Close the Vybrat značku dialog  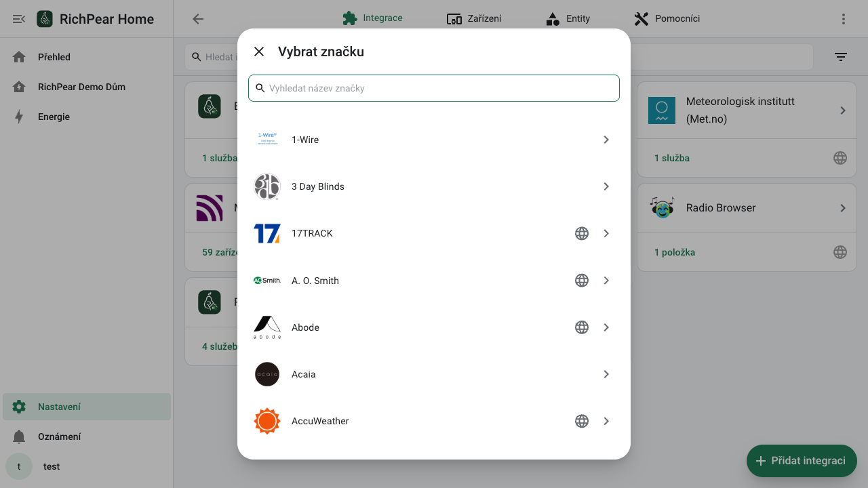259,52
